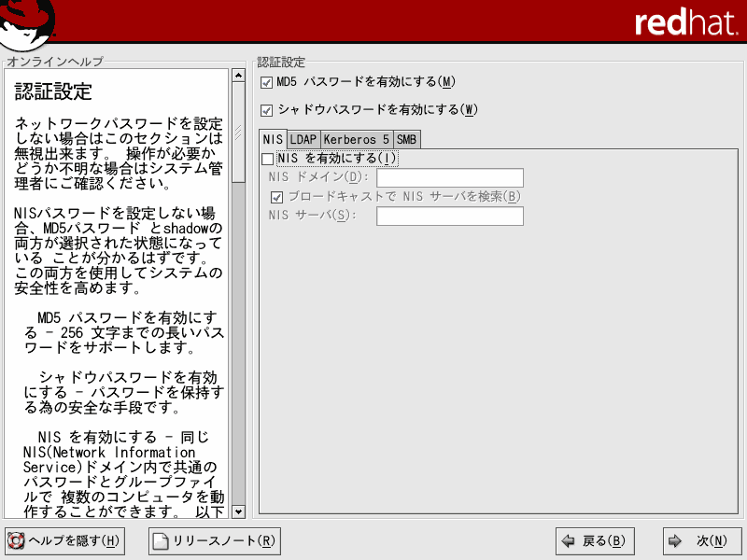This screenshot has height=560, width=747.
Task: Toggle broadcast search for NIS server checkbox
Action: click(276, 197)
